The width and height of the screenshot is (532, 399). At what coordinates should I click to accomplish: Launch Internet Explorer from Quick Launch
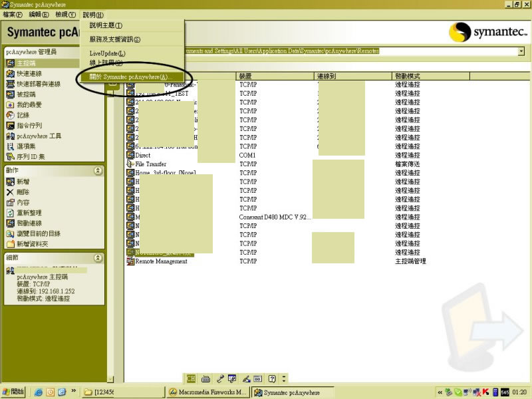coord(39,392)
